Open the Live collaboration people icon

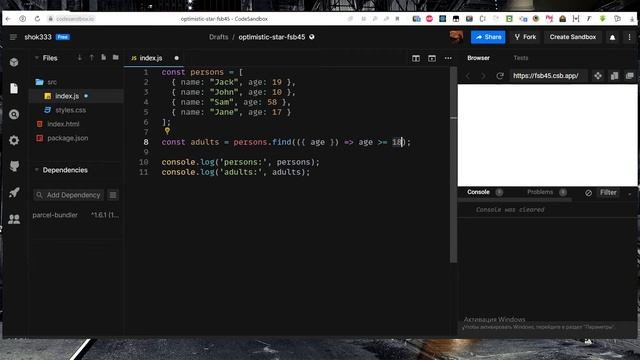[x=14, y=219]
